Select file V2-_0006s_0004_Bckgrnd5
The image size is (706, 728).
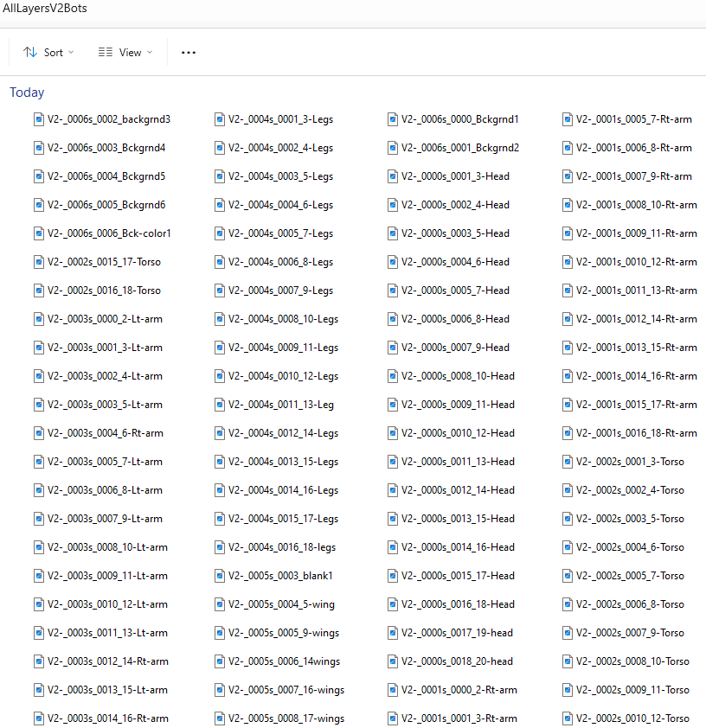[99, 176]
